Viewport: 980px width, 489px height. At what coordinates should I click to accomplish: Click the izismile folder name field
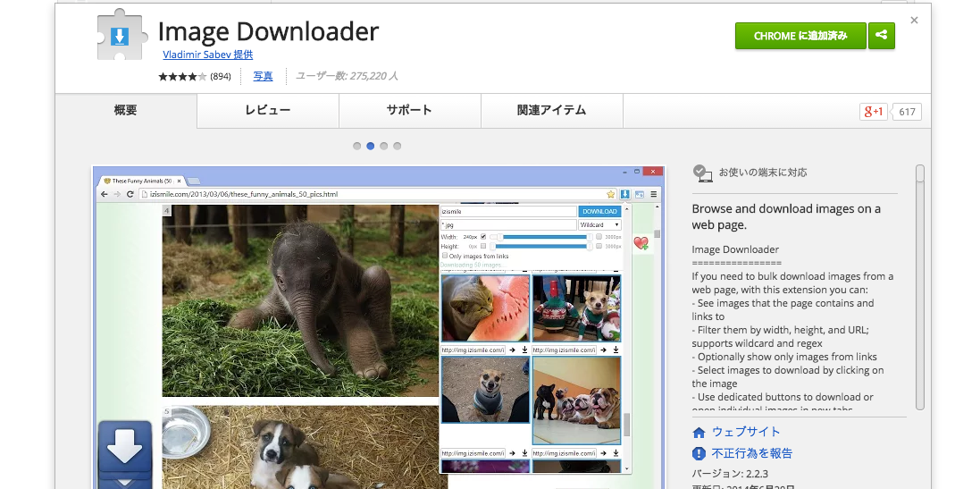(x=508, y=211)
